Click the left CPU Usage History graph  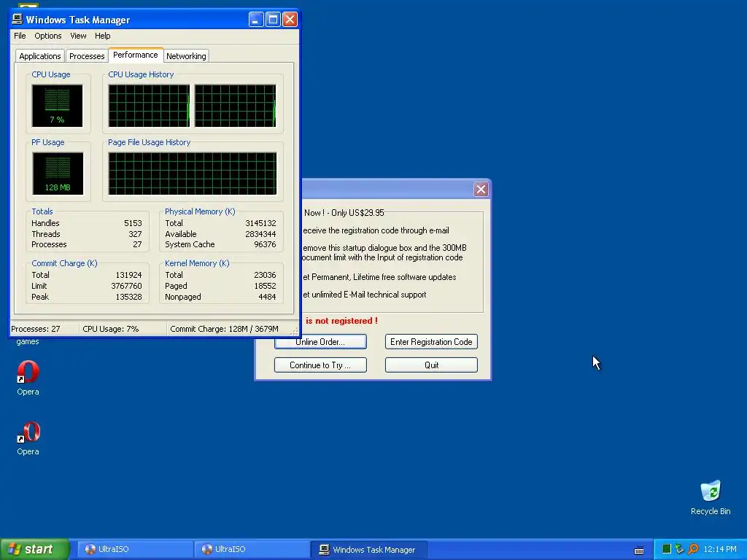(x=149, y=106)
